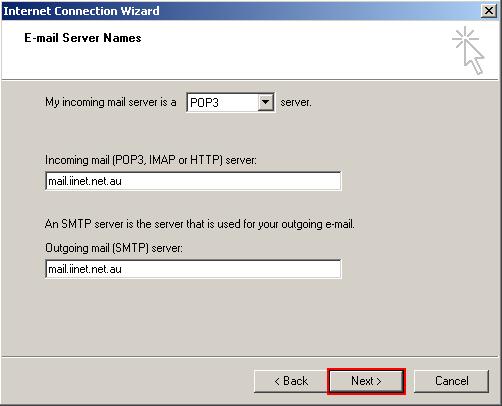502x406 pixels.
Task: Click the E-mail Server Names heading
Action: [83, 38]
